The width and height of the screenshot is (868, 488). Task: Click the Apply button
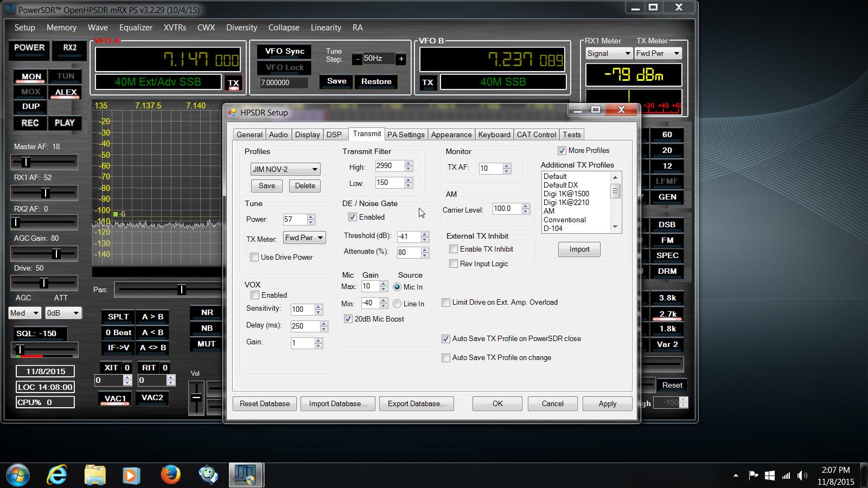(608, 403)
